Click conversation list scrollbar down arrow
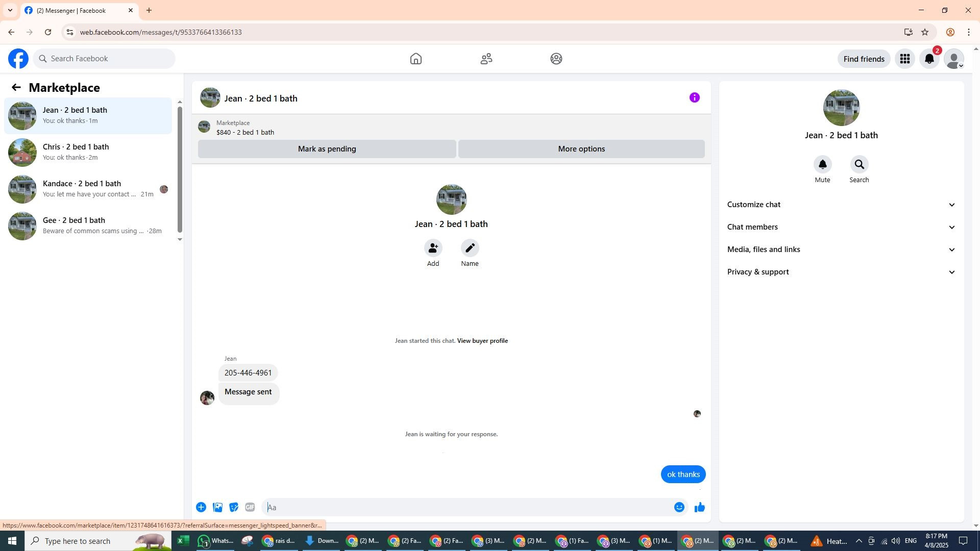980x551 pixels. [180, 239]
